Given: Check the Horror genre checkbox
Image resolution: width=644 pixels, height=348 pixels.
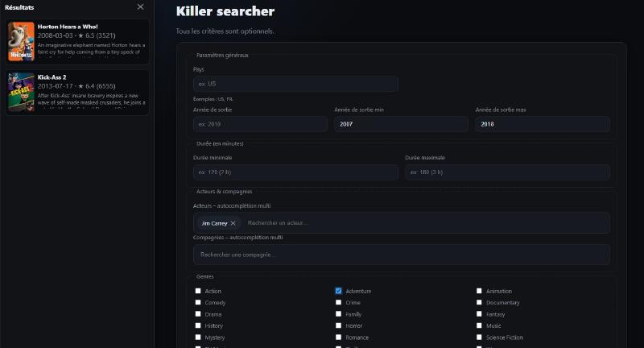Looking at the screenshot, I should click(x=338, y=325).
